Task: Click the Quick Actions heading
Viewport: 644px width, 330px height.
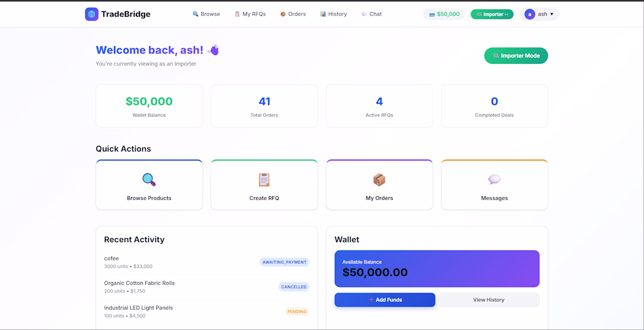Action: (x=123, y=149)
